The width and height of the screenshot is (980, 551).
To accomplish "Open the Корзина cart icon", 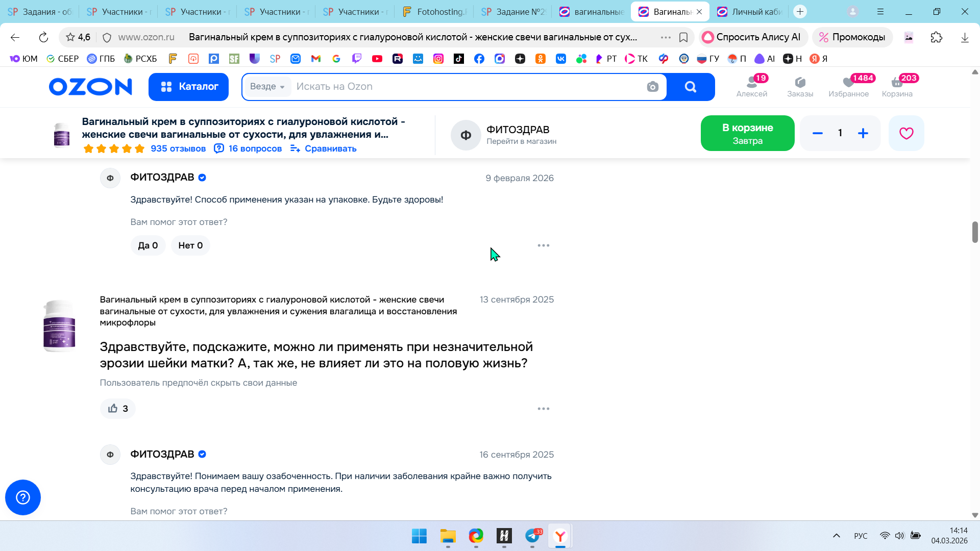I will click(x=897, y=86).
